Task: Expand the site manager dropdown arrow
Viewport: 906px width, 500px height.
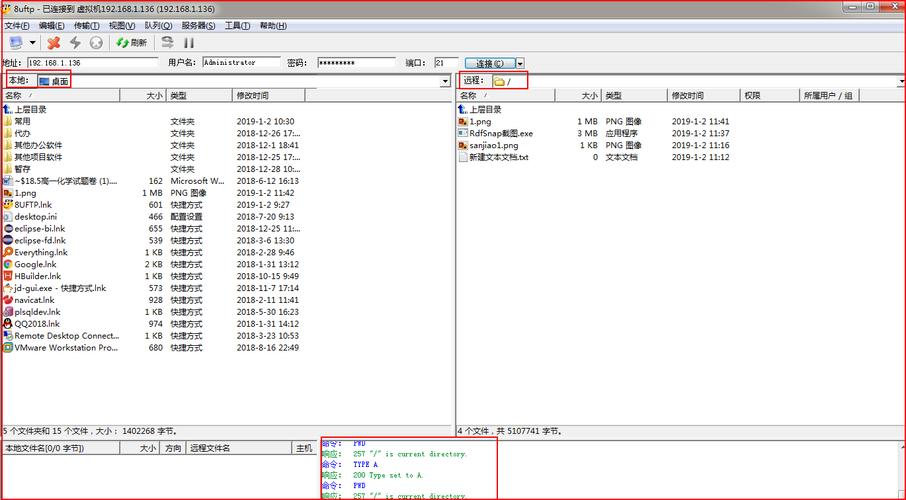Action: pos(32,43)
